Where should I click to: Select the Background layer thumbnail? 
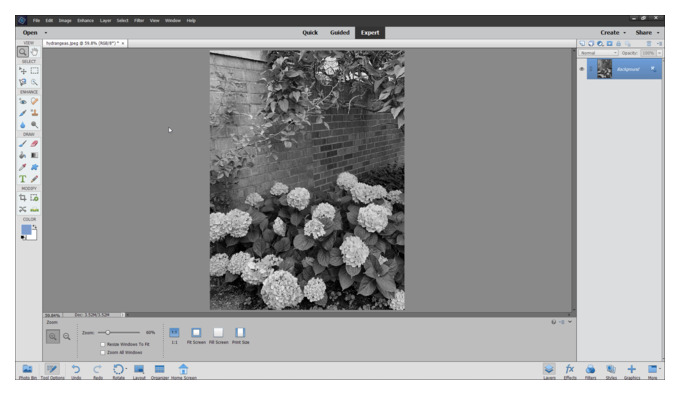605,69
